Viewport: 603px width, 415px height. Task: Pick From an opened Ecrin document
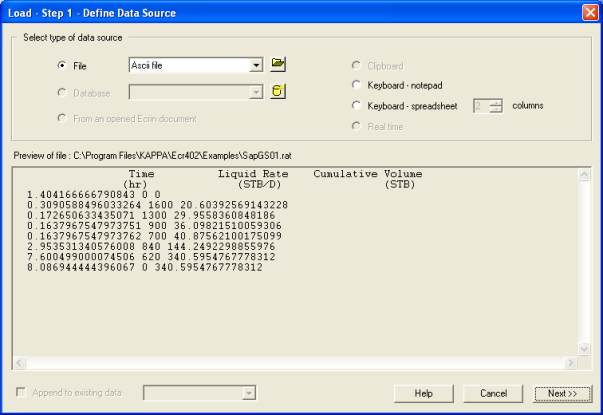63,119
